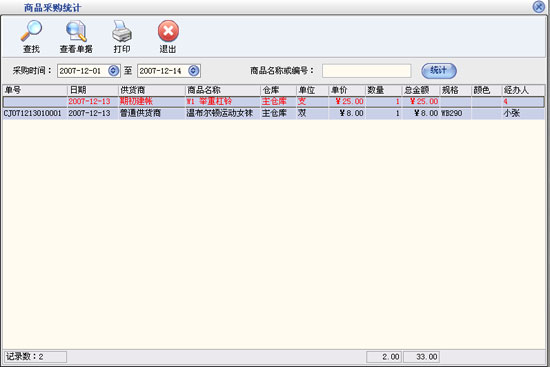Image resolution: width=550 pixels, height=367 pixels.
Task: Click the 经办人 column header
Action: tap(523, 90)
